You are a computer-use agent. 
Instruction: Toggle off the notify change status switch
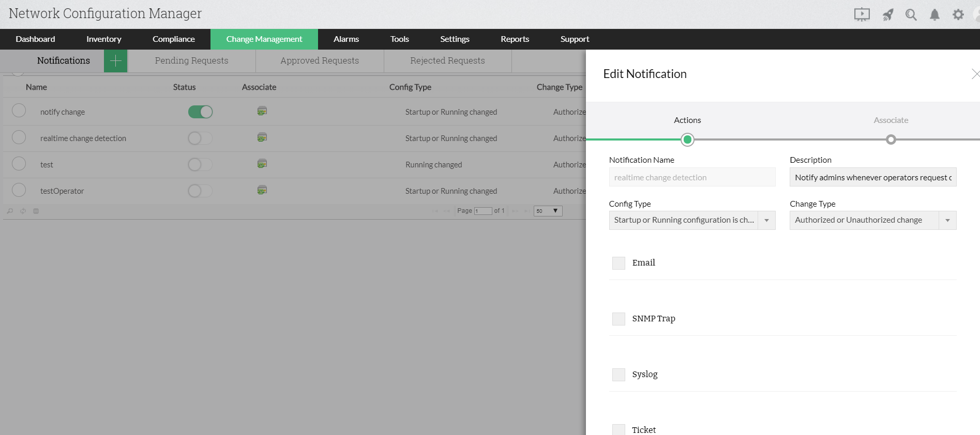[x=200, y=112]
